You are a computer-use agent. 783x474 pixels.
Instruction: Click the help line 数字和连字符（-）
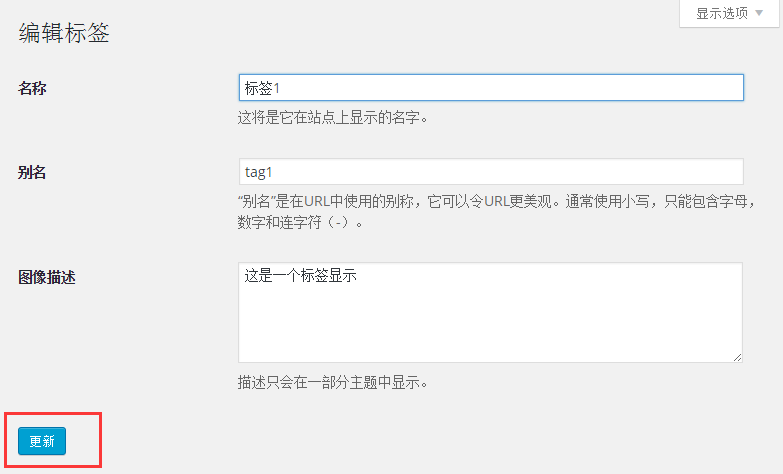pos(299,222)
